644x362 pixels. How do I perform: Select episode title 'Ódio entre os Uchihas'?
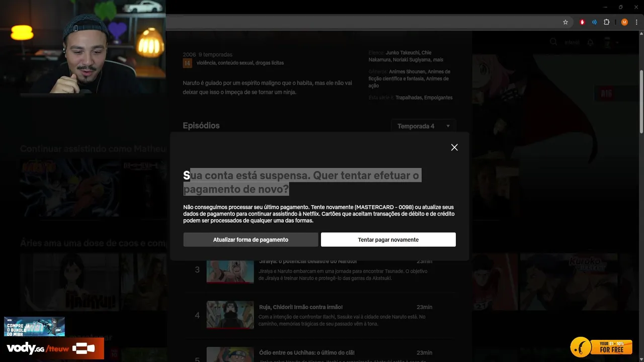click(x=306, y=353)
